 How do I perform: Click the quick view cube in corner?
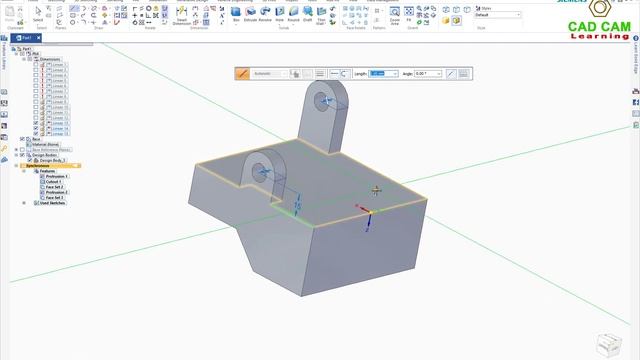point(609,345)
